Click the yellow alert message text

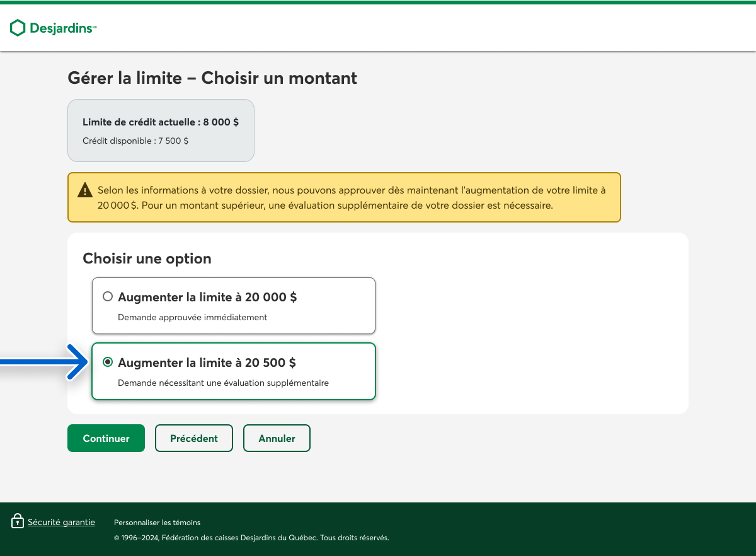point(350,197)
